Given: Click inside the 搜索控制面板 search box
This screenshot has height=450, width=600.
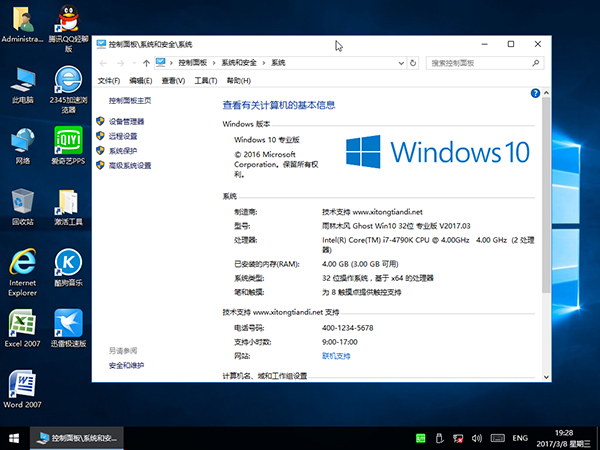Looking at the screenshot, I should [x=479, y=62].
